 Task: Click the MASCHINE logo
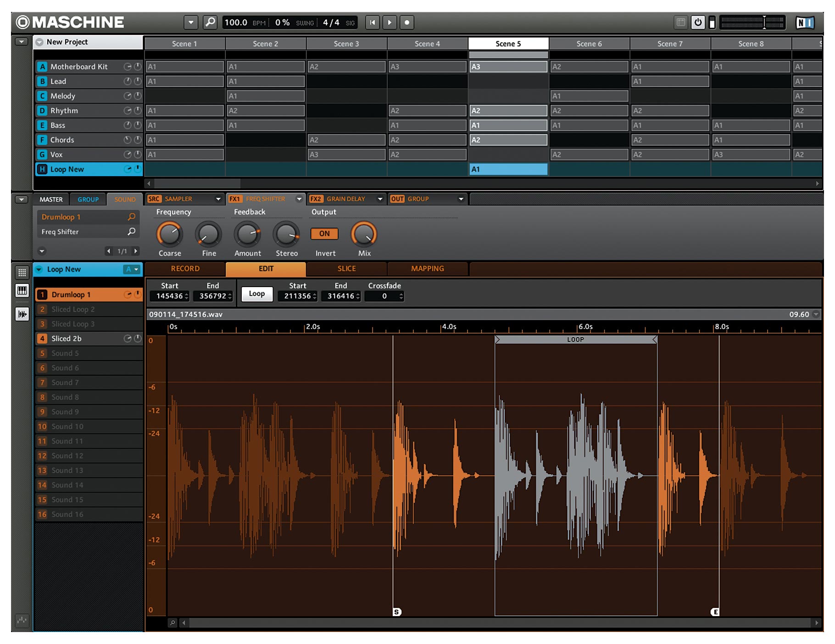tap(70, 22)
